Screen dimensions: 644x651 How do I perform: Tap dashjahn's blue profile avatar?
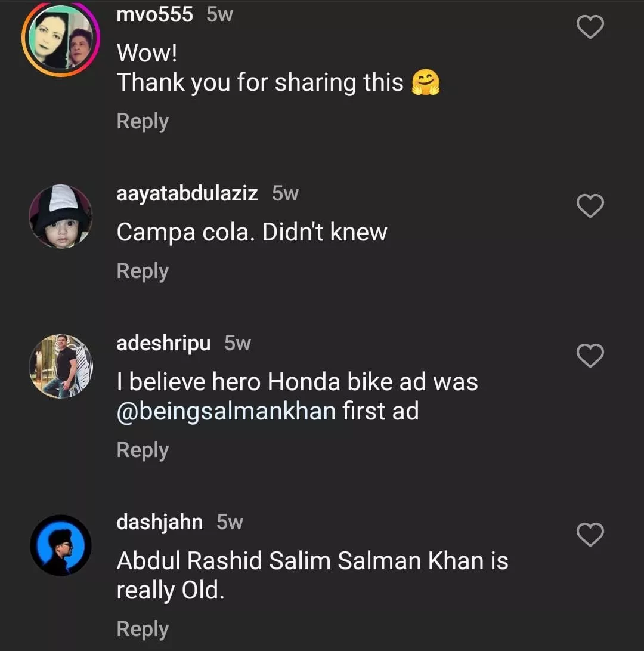61,545
